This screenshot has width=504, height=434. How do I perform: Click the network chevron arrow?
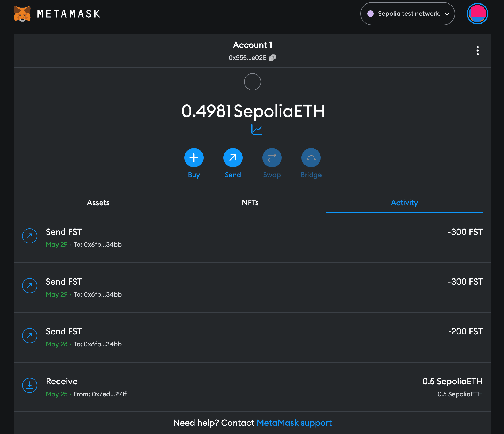point(447,14)
